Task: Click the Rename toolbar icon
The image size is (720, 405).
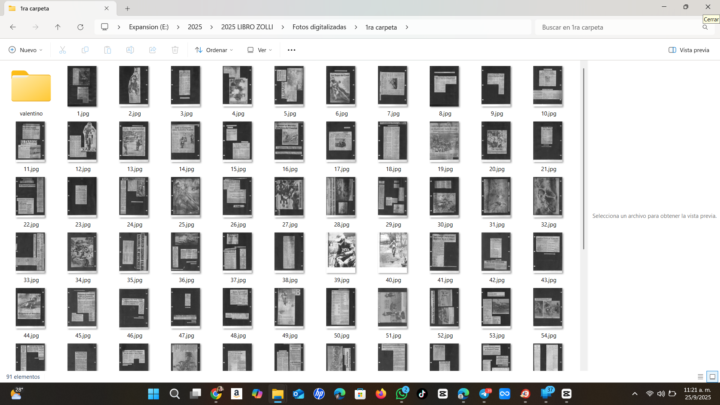Action: [130, 50]
